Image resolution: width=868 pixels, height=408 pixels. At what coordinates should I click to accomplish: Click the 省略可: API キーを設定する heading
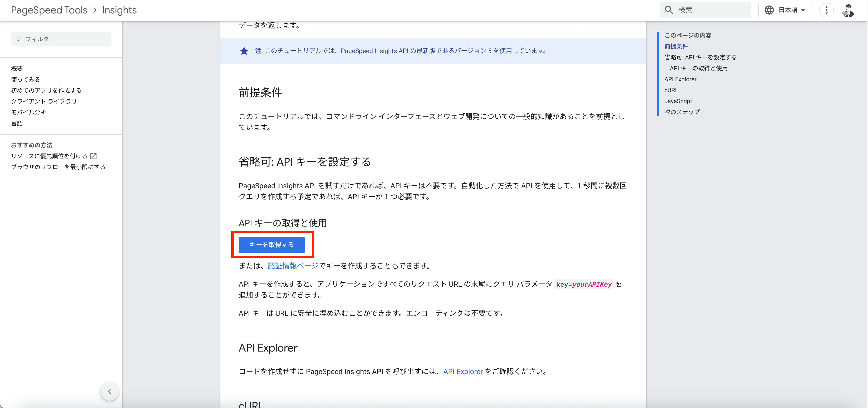[x=305, y=162]
